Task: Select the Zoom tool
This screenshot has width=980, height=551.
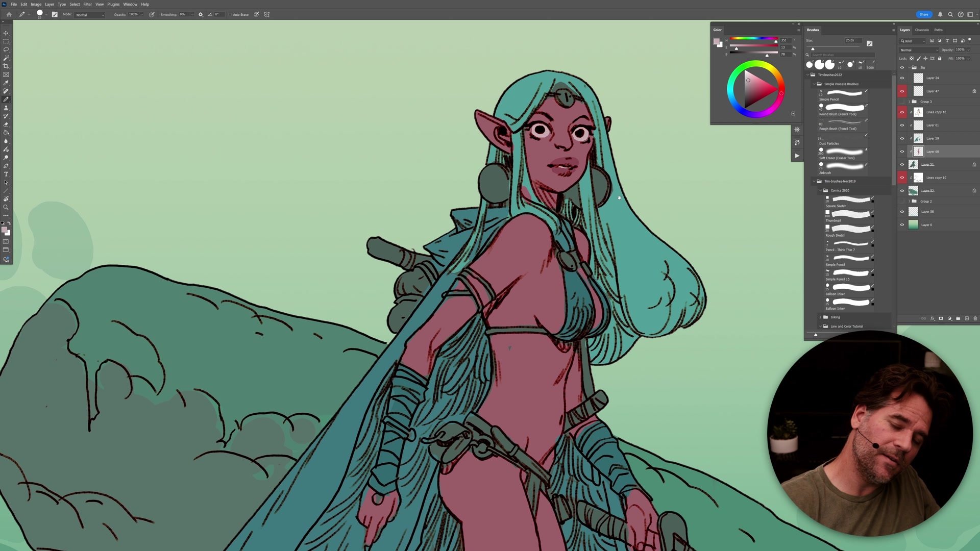Action: click(6, 207)
